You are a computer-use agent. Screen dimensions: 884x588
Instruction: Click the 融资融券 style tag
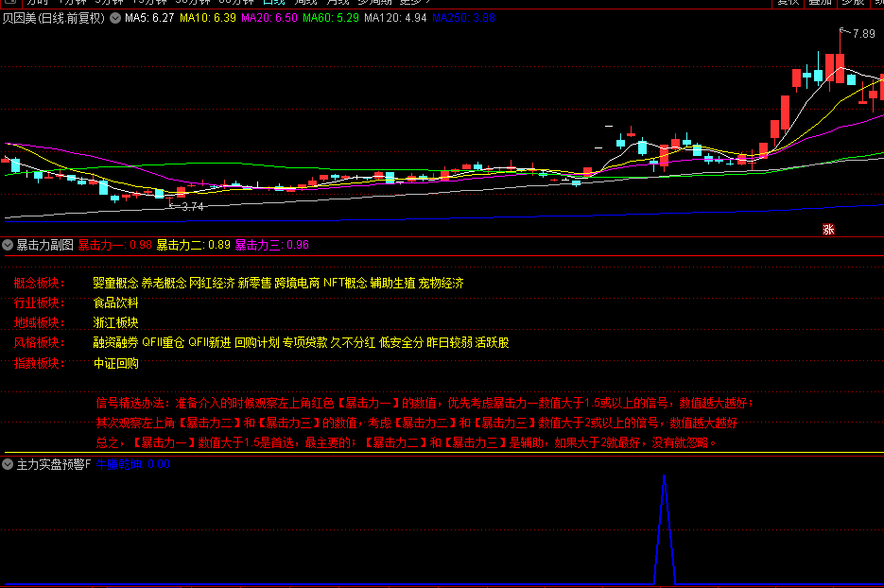[x=115, y=342]
